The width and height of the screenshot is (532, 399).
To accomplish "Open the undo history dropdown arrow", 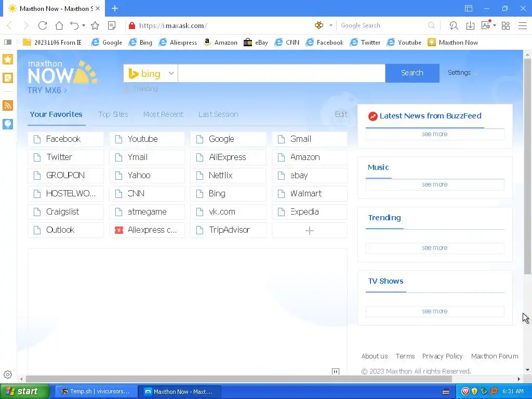I will pyautogui.click(x=84, y=25).
